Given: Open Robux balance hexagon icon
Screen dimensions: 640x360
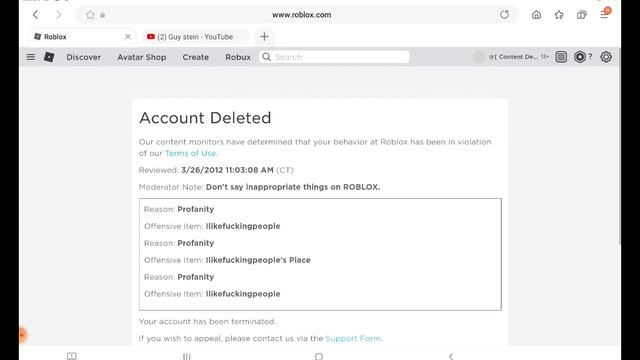Looking at the screenshot, I should point(580,57).
